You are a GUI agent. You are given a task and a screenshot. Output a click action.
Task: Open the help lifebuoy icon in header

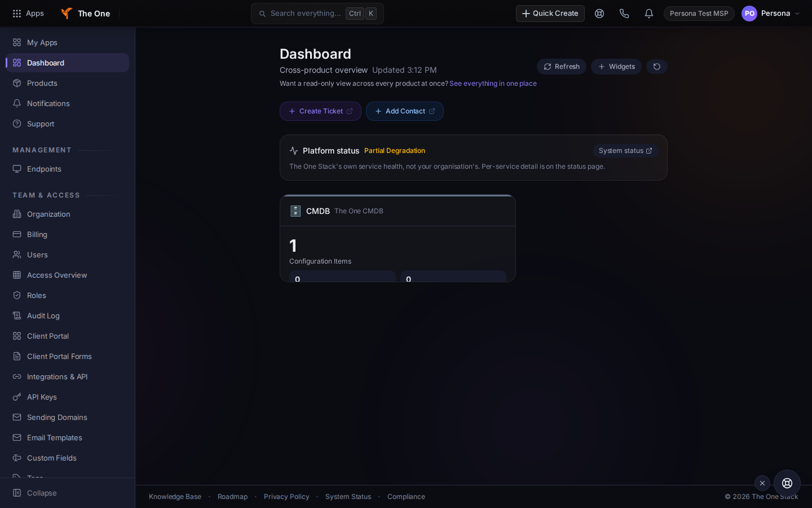(599, 14)
